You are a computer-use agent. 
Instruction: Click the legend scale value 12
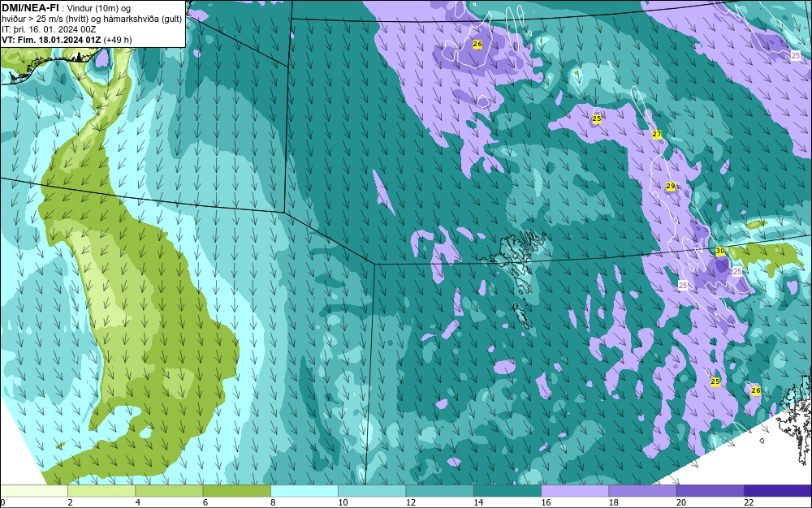(411, 502)
